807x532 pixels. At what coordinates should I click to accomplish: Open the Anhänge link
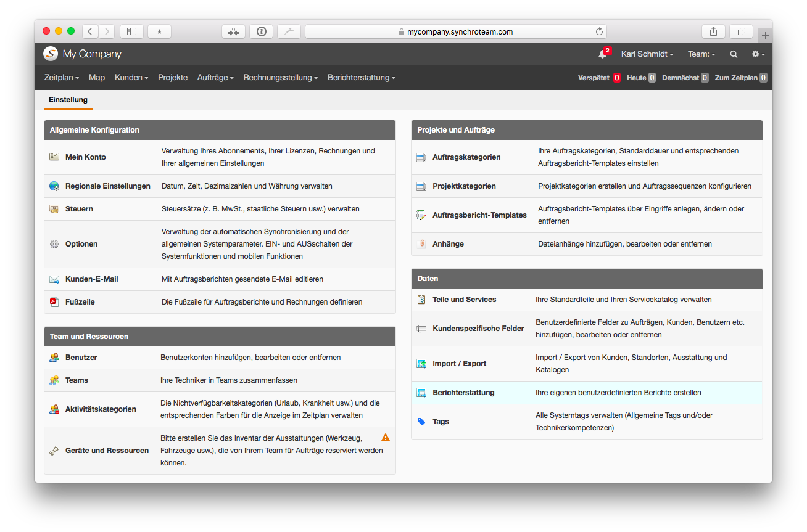[x=448, y=244]
